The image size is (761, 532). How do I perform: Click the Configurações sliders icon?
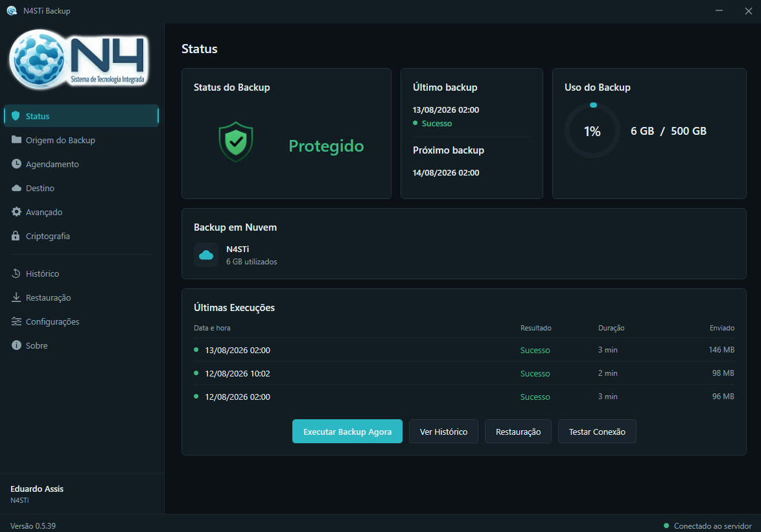coord(16,321)
